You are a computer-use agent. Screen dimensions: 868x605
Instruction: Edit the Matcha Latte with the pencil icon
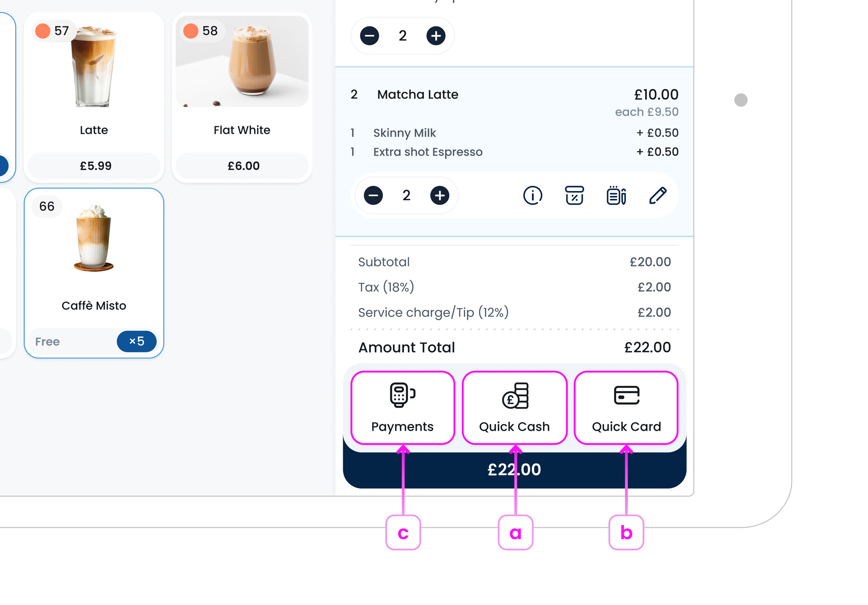click(x=658, y=195)
